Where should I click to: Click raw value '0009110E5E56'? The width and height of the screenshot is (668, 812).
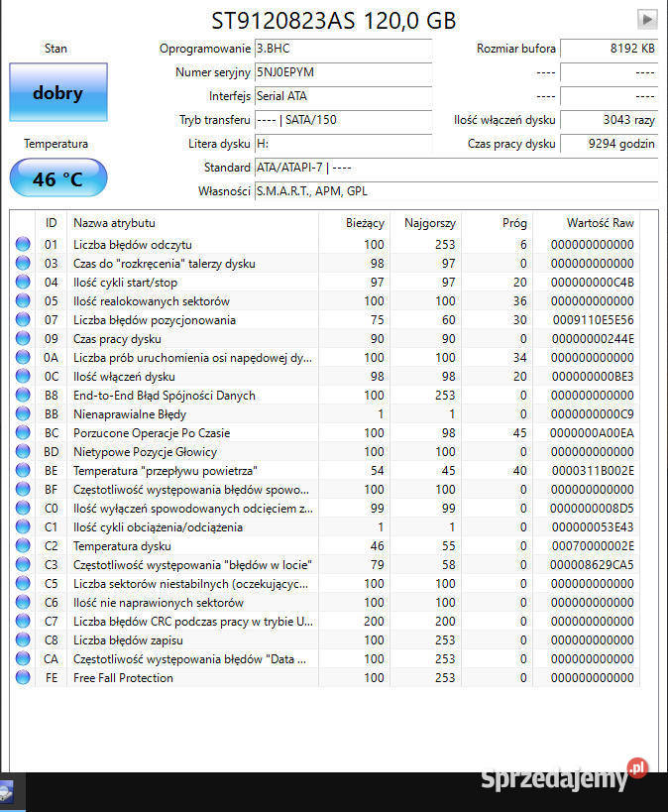593,320
